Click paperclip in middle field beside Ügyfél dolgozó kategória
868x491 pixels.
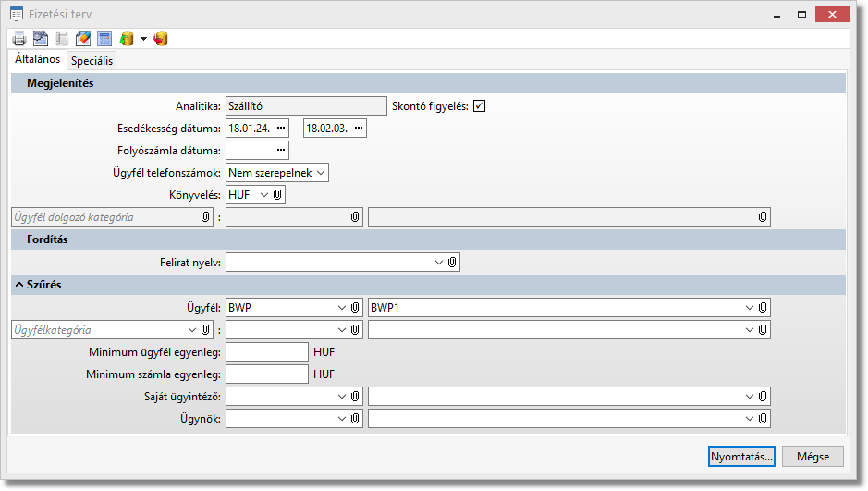point(355,217)
